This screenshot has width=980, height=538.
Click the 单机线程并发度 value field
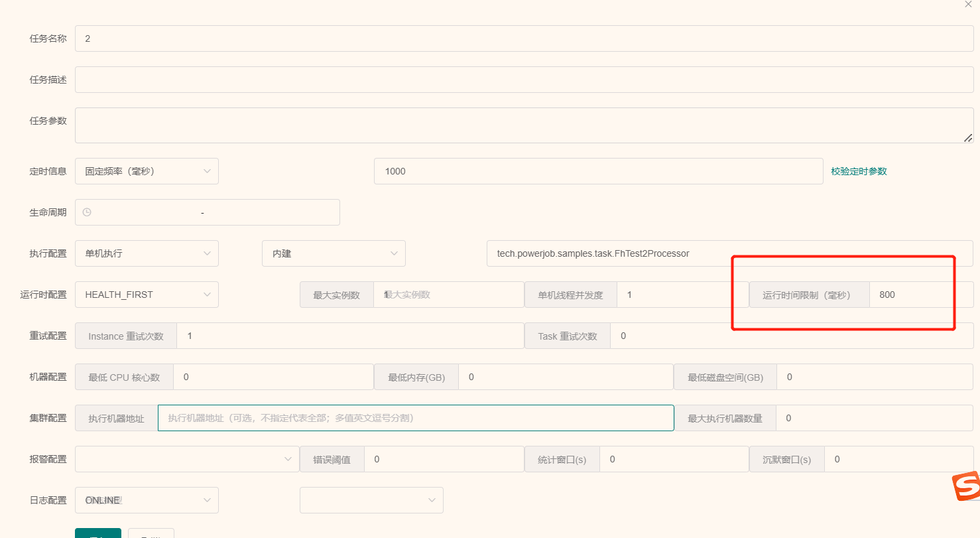click(683, 295)
